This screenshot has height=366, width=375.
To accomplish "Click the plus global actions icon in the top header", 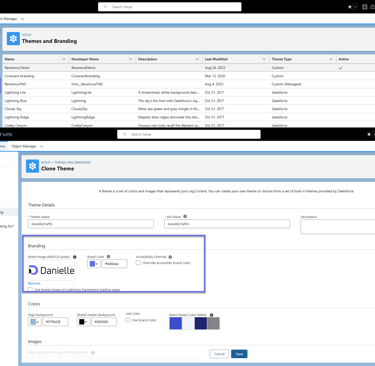I will tap(365, 7).
